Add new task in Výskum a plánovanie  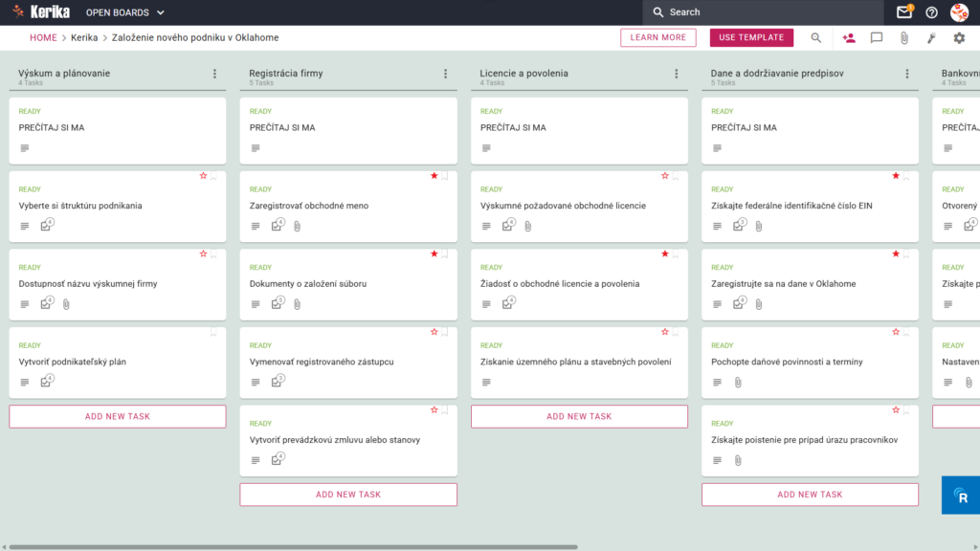(118, 417)
